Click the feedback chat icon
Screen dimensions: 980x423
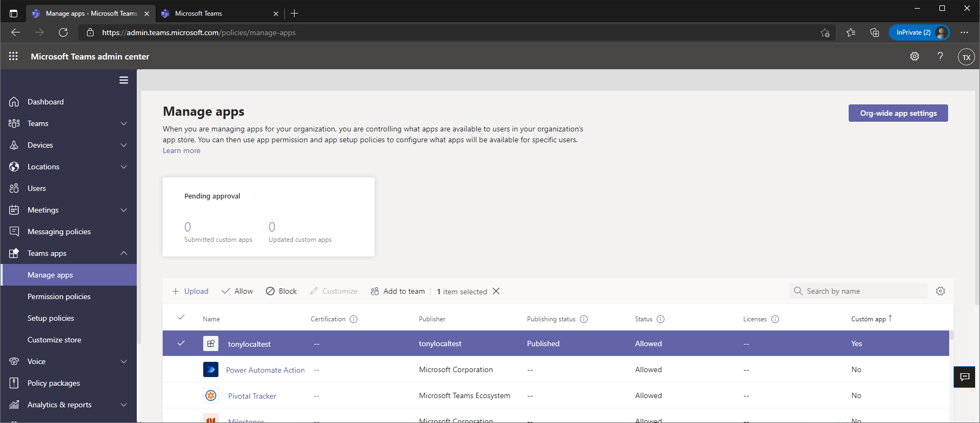(965, 376)
